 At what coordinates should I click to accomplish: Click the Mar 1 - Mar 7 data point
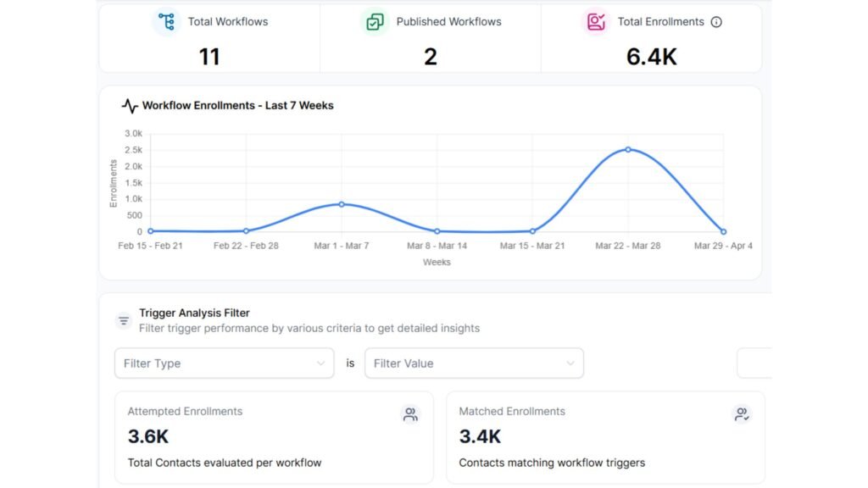342,203
